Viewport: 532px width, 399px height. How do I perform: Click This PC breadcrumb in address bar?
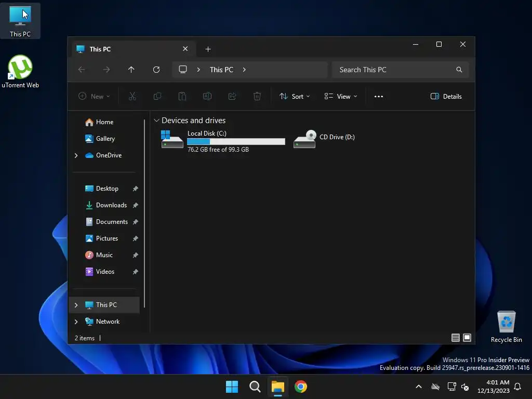tap(221, 70)
